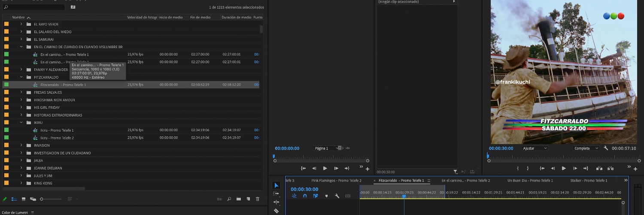644x215 pixels.
Task: Open Source Monitor button editor plus
Action: click(368, 169)
